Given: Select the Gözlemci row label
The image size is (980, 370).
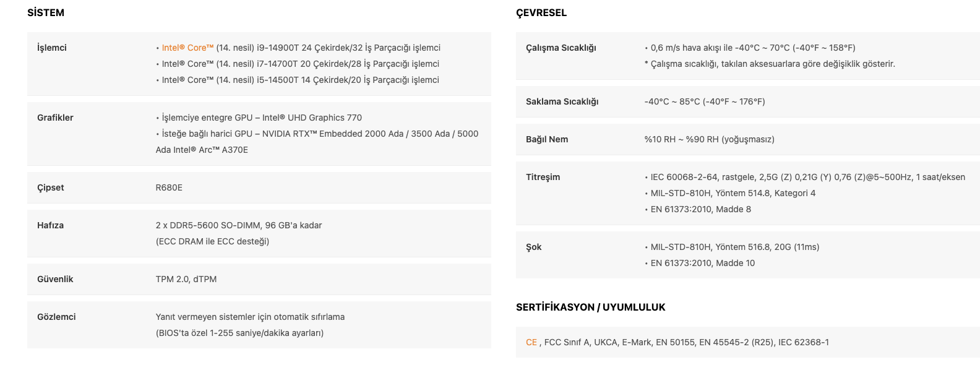Looking at the screenshot, I should (x=56, y=317).
